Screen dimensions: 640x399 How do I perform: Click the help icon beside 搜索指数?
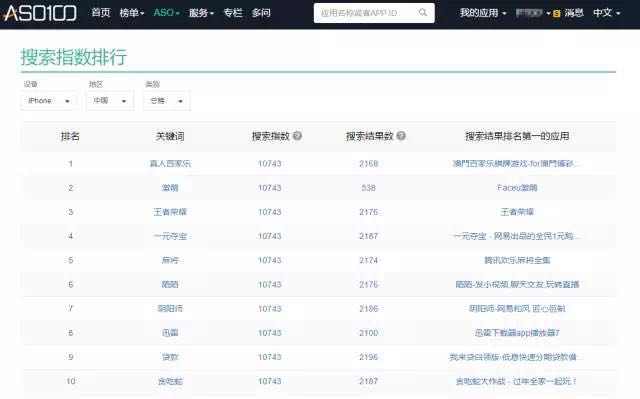point(298,136)
